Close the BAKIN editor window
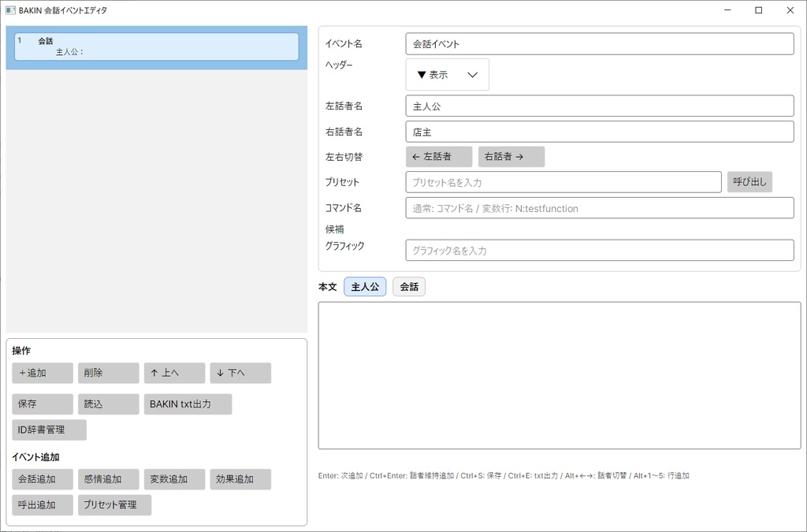807x532 pixels. (790, 10)
